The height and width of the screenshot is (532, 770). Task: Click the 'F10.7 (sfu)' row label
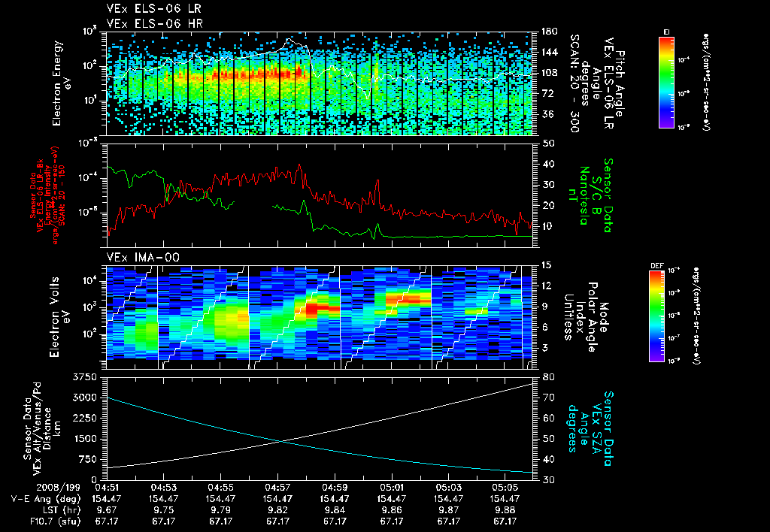(x=56, y=521)
